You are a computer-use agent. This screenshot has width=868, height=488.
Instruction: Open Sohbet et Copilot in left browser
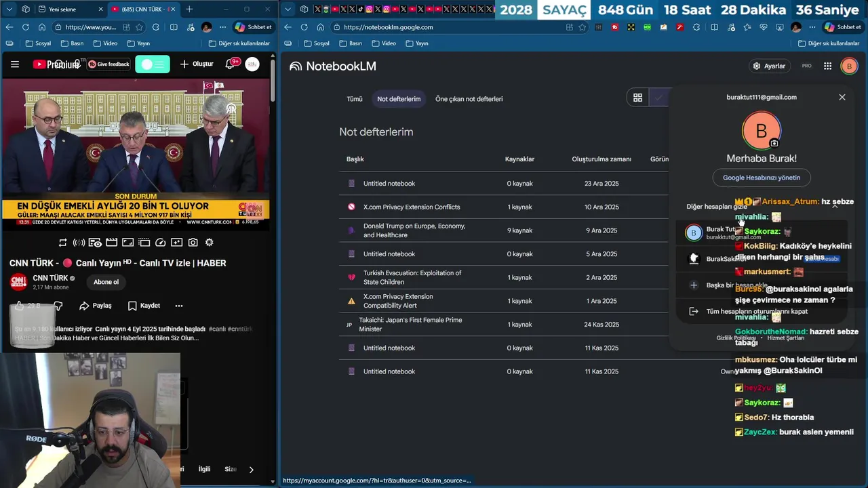click(x=254, y=27)
